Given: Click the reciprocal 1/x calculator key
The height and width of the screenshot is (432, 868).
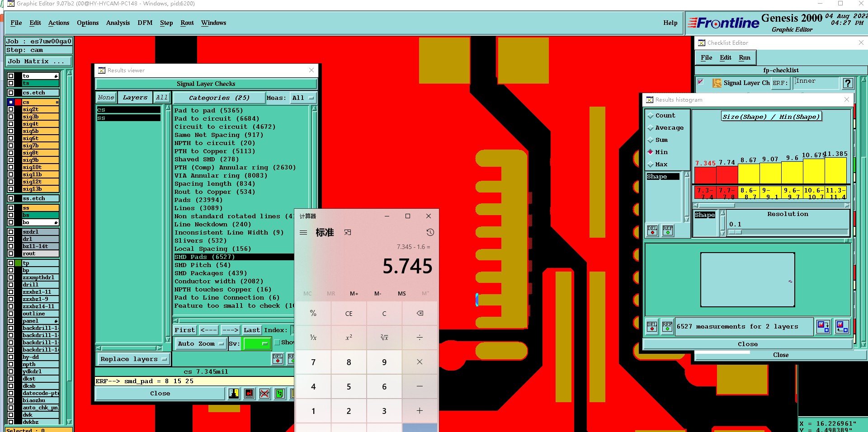Looking at the screenshot, I should click(x=313, y=337).
